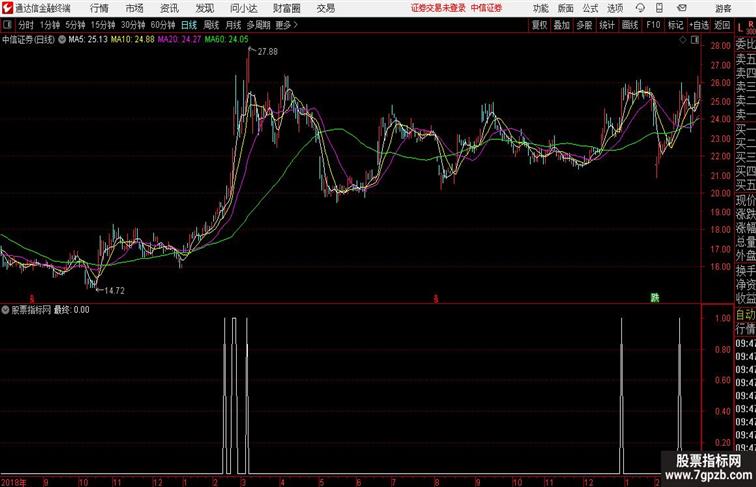Click the 统计 statistics button
This screenshot has width=756, height=487.
[607, 25]
